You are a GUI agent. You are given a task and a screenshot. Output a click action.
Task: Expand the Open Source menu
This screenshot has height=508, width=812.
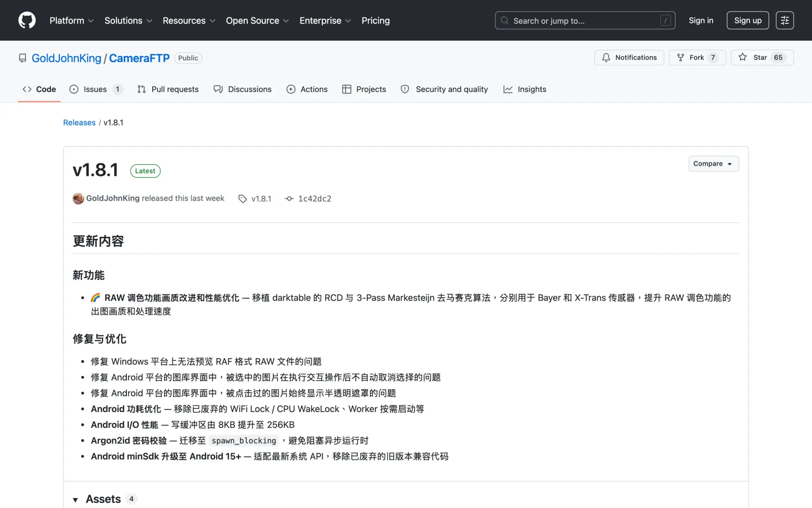point(257,20)
